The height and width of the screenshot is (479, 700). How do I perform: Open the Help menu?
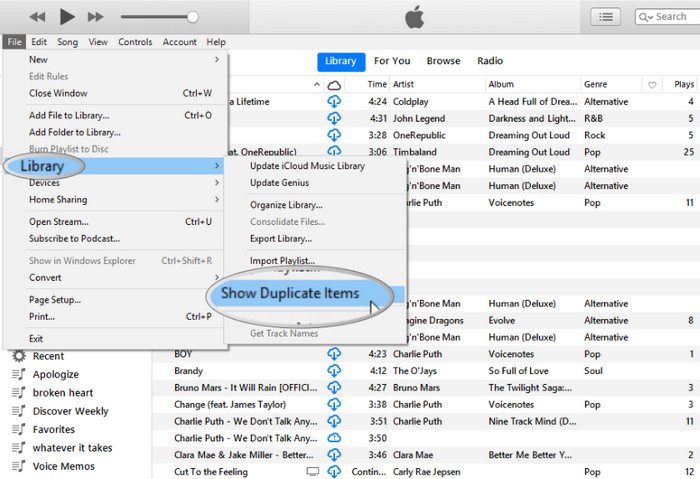[216, 42]
